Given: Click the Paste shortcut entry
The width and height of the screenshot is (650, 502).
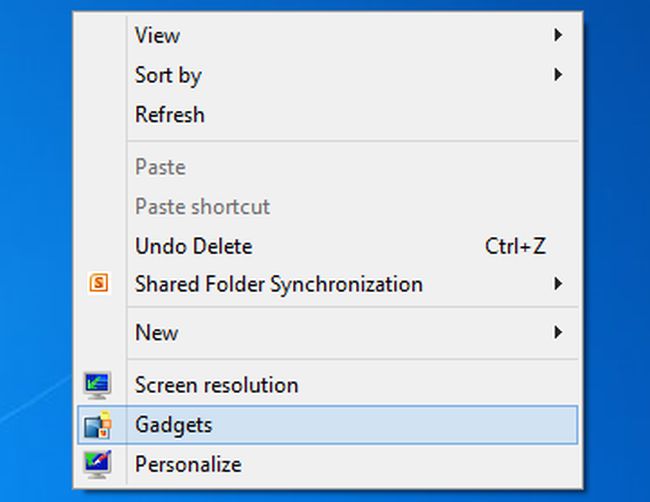Looking at the screenshot, I should pos(202,207).
